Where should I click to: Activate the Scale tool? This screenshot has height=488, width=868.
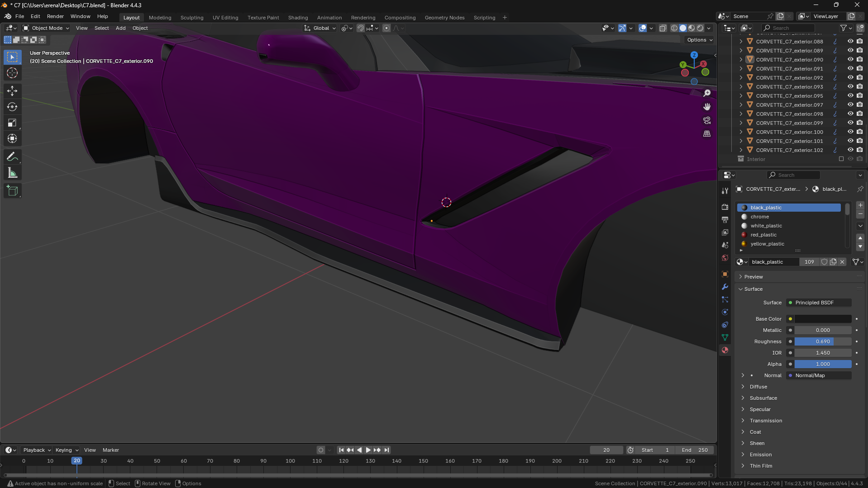(x=12, y=123)
